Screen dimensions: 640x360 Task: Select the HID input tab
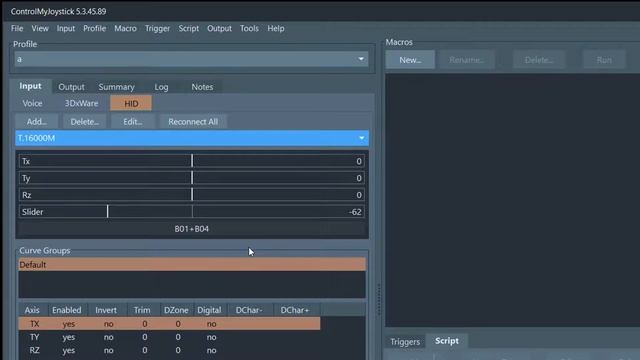(x=131, y=103)
